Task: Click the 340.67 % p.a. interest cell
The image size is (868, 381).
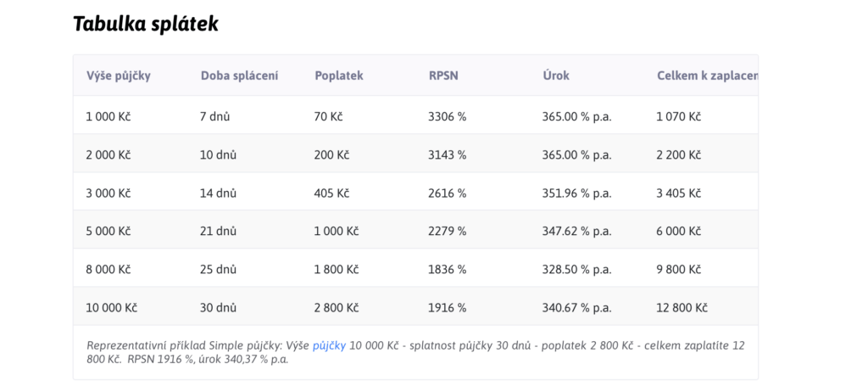Action: point(576,308)
